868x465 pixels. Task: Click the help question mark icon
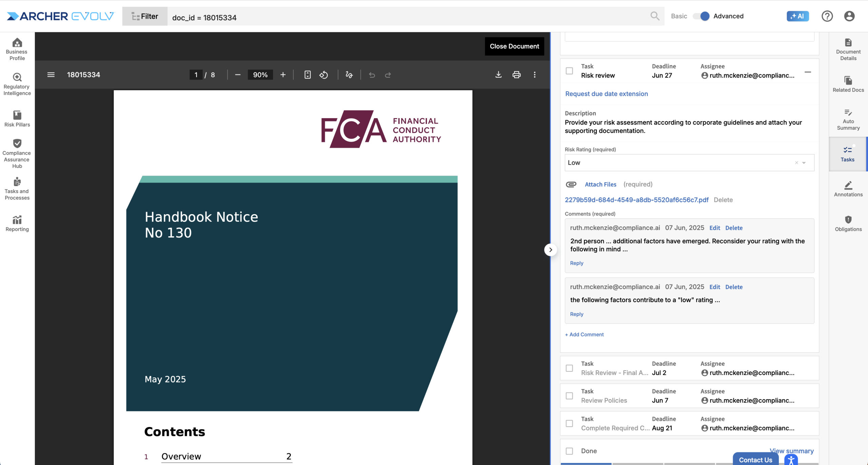tap(827, 16)
